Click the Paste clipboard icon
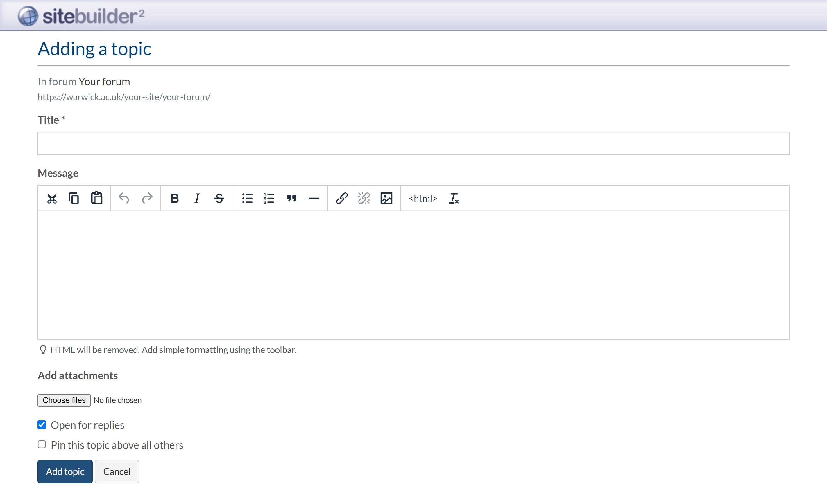This screenshot has height=504, width=827. point(97,198)
